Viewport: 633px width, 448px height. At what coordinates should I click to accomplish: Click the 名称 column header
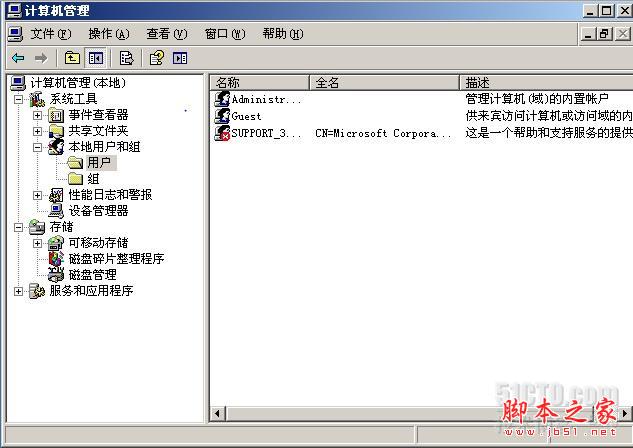click(x=260, y=82)
